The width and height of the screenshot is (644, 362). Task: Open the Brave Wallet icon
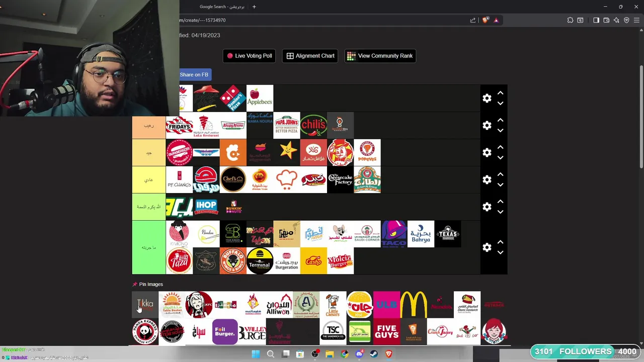[x=606, y=20]
